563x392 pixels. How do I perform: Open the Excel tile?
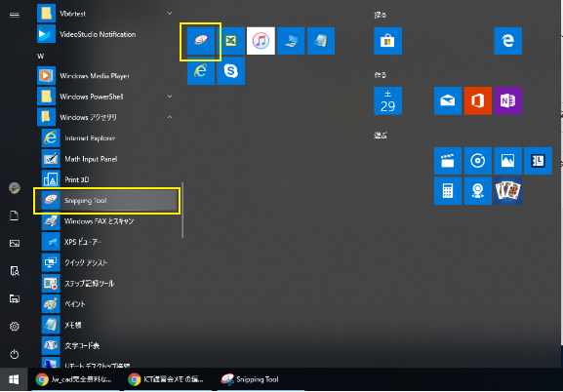click(x=231, y=41)
